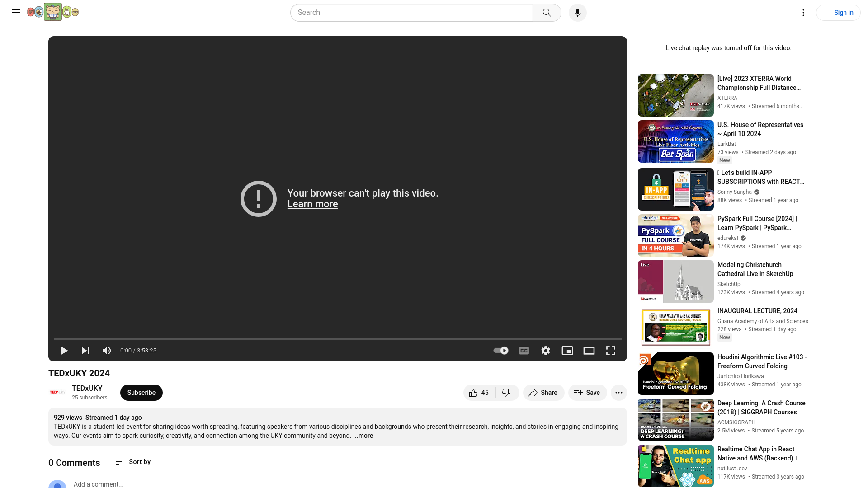Open the Junichiro Horikawa channel name

tap(741, 376)
